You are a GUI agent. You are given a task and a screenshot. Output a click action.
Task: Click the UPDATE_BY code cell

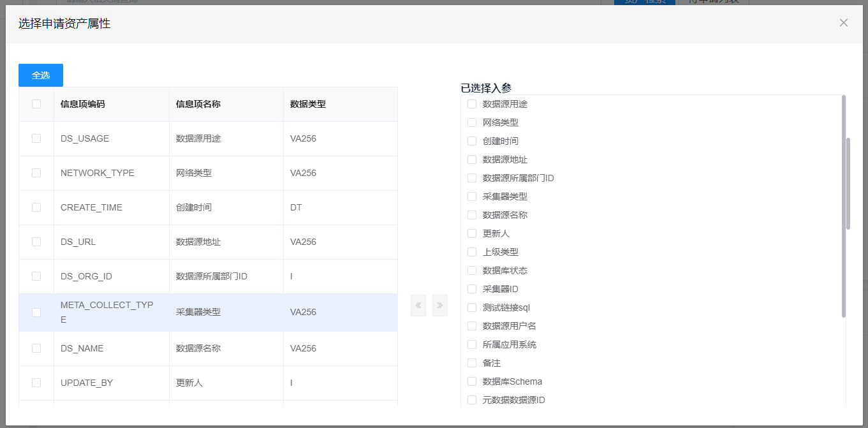(112, 383)
